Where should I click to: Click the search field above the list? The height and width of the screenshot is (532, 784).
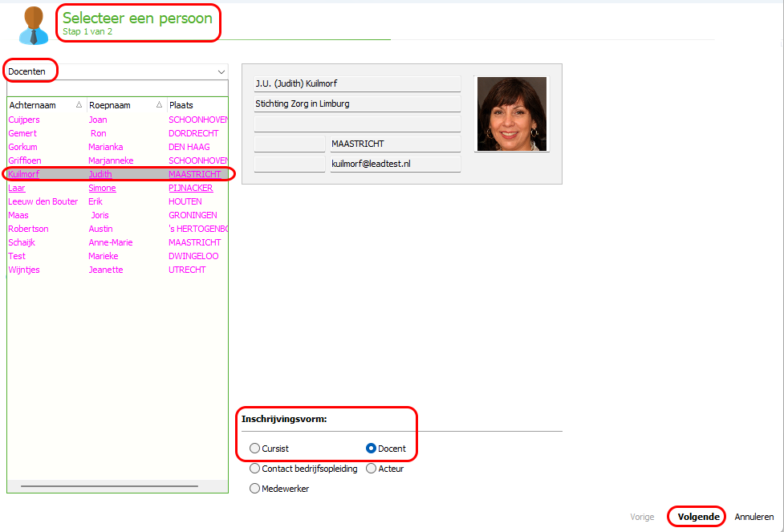[x=117, y=88]
